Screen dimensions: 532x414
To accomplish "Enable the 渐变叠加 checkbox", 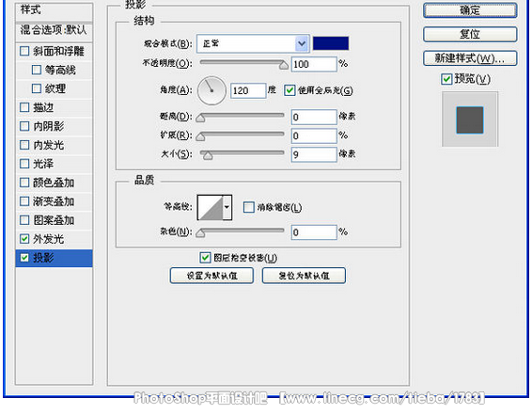I will (24, 201).
